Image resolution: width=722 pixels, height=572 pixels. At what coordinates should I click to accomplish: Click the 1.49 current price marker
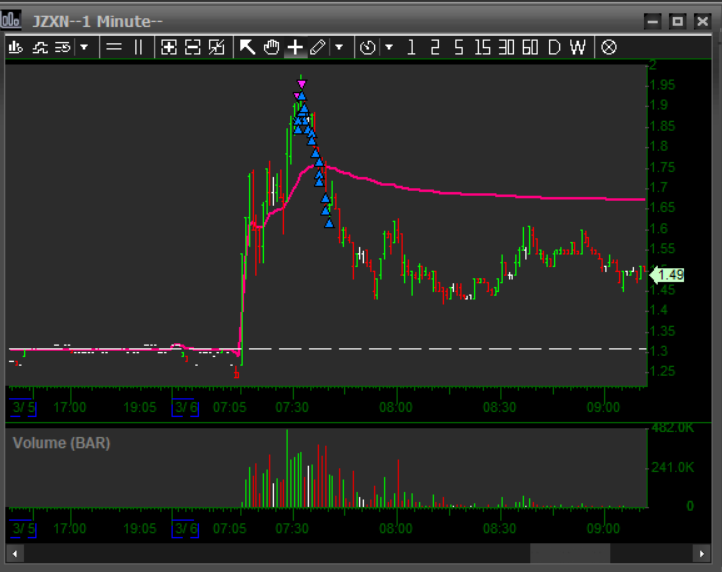(667, 275)
